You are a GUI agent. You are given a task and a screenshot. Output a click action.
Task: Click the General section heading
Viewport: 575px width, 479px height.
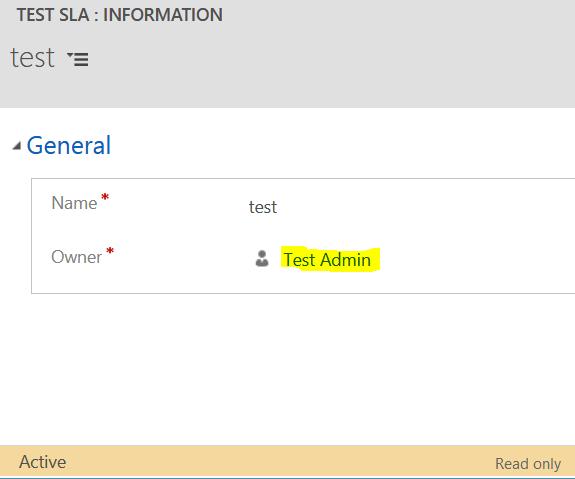(x=69, y=146)
